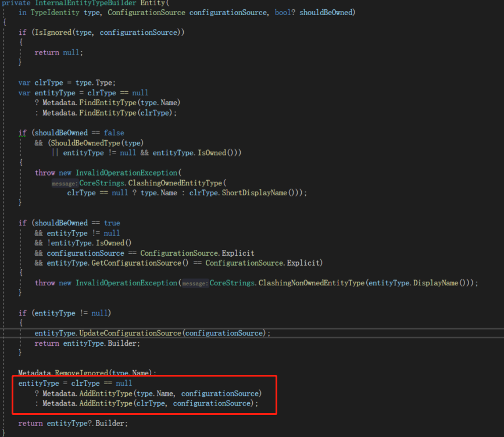
Task: Click the IsIgnored method call
Action: (x=53, y=33)
